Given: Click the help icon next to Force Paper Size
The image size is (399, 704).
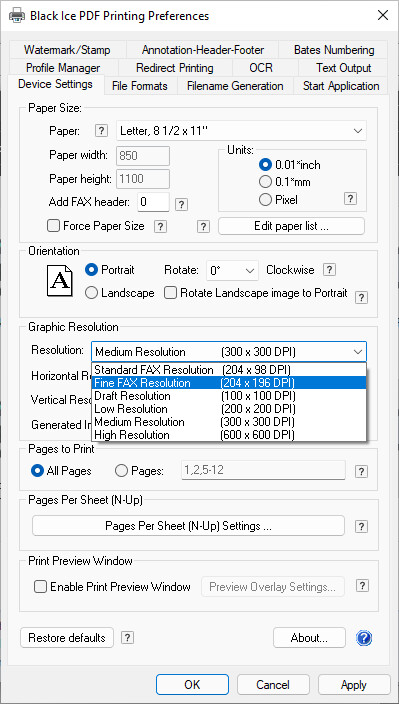Looking at the screenshot, I should tap(160, 226).
